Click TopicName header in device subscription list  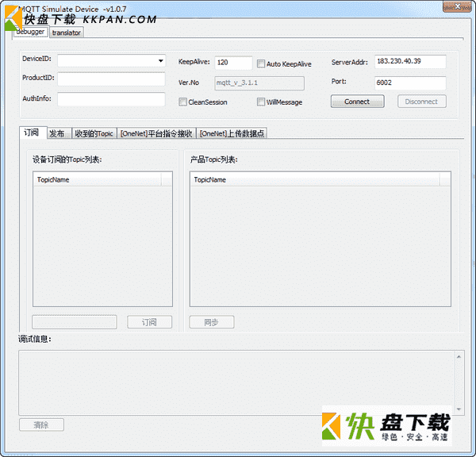coord(97,179)
